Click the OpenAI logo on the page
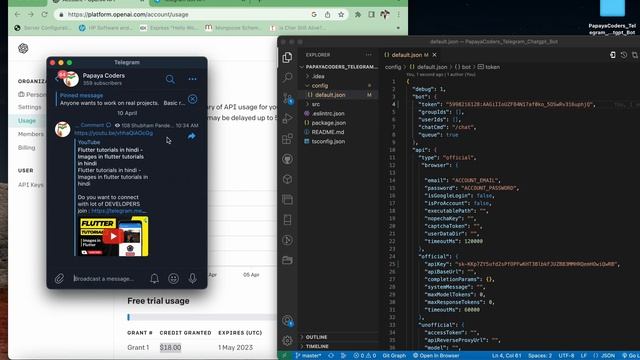Viewport: 640px width, 360px height. (23, 49)
